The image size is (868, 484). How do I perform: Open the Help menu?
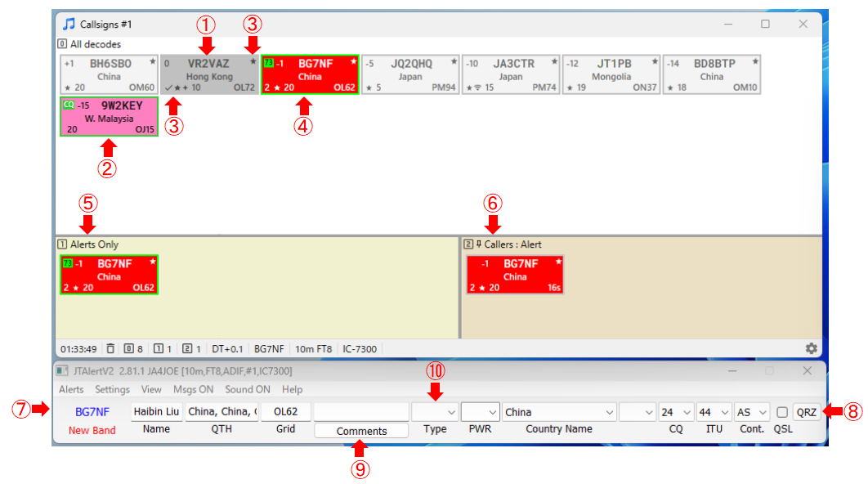pos(293,389)
